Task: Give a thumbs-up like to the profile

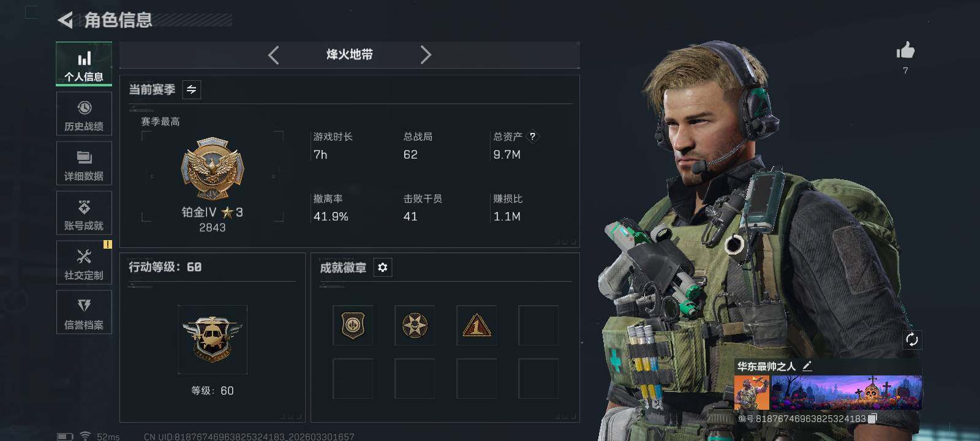Action: point(905,50)
